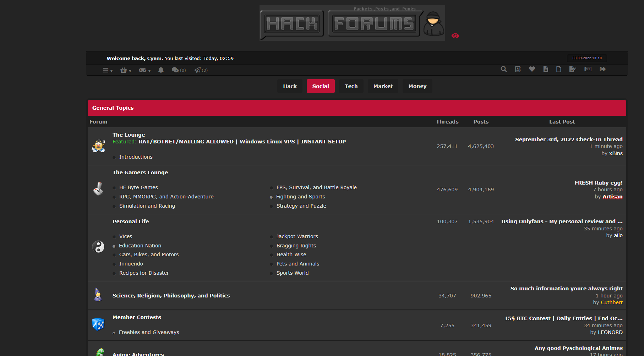Image resolution: width=644 pixels, height=356 pixels.
Task: Open HF Byte Games subforum
Action: [138, 187]
